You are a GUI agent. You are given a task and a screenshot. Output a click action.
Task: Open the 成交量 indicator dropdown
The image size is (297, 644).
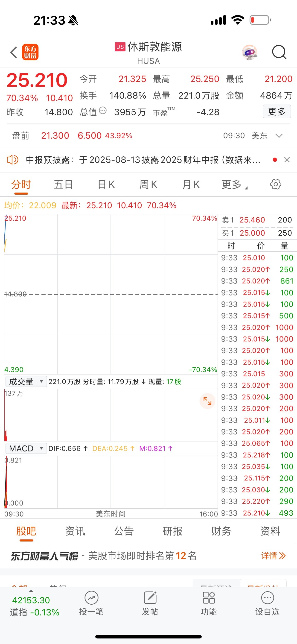tap(26, 381)
